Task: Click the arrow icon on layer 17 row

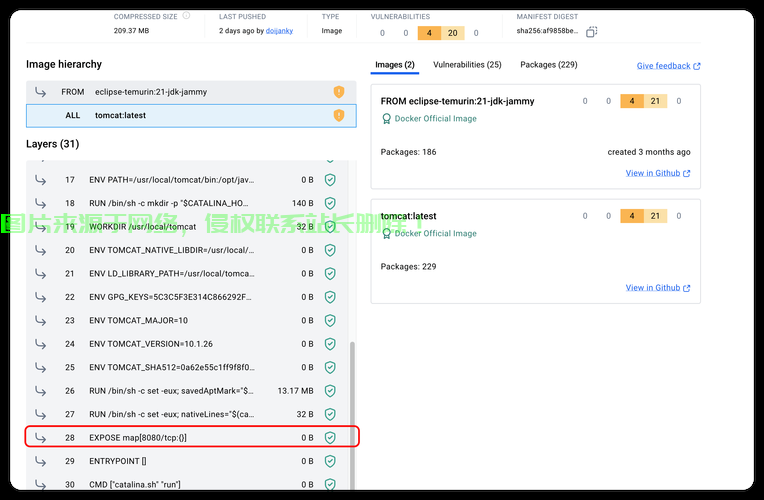Action: click(40, 180)
